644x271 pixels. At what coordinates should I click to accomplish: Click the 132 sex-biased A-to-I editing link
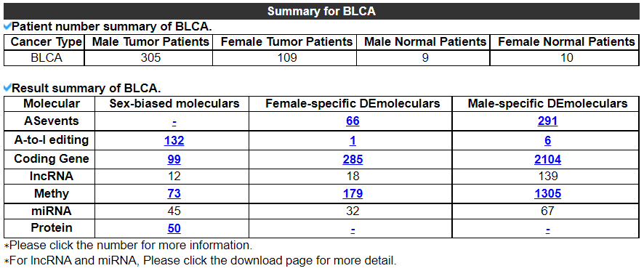[174, 141]
